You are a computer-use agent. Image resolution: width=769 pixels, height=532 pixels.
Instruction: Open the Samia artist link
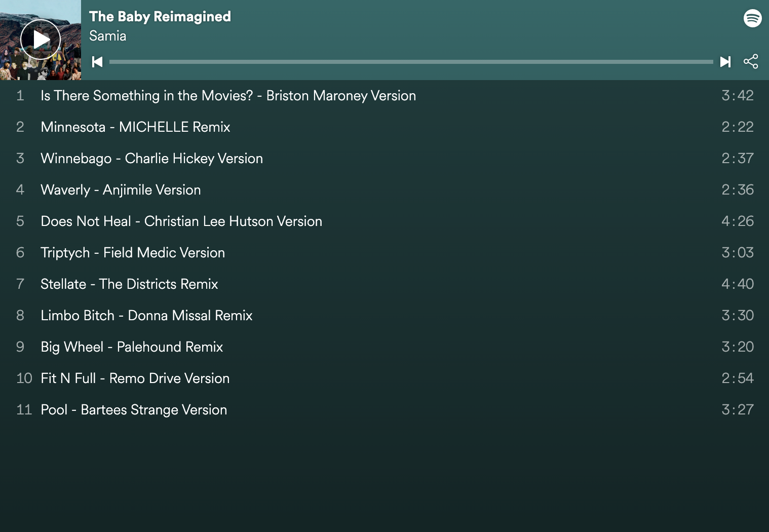[x=107, y=36]
